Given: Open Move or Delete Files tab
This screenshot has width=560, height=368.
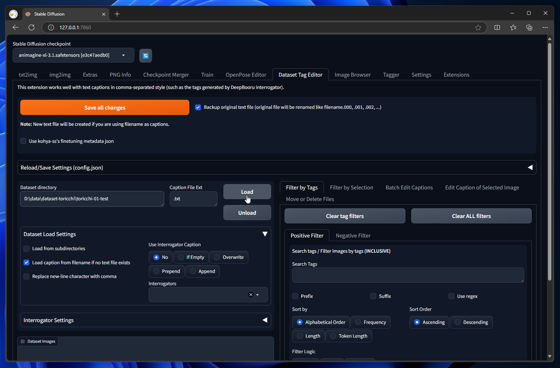Looking at the screenshot, I should (310, 199).
